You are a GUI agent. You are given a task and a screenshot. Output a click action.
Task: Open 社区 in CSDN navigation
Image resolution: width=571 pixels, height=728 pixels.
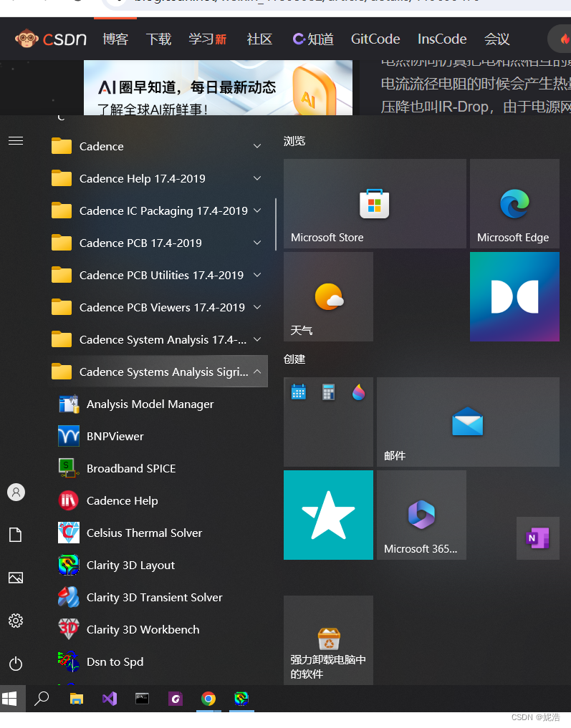(x=259, y=39)
